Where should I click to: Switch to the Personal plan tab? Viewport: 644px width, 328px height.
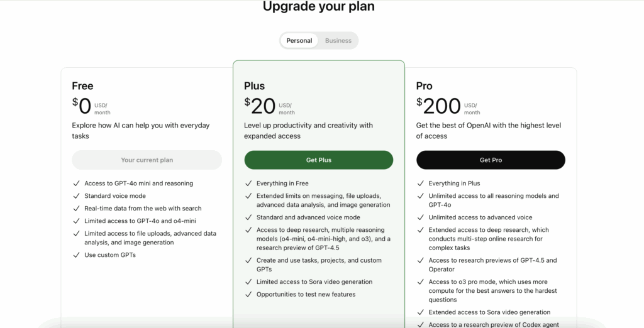(x=299, y=41)
